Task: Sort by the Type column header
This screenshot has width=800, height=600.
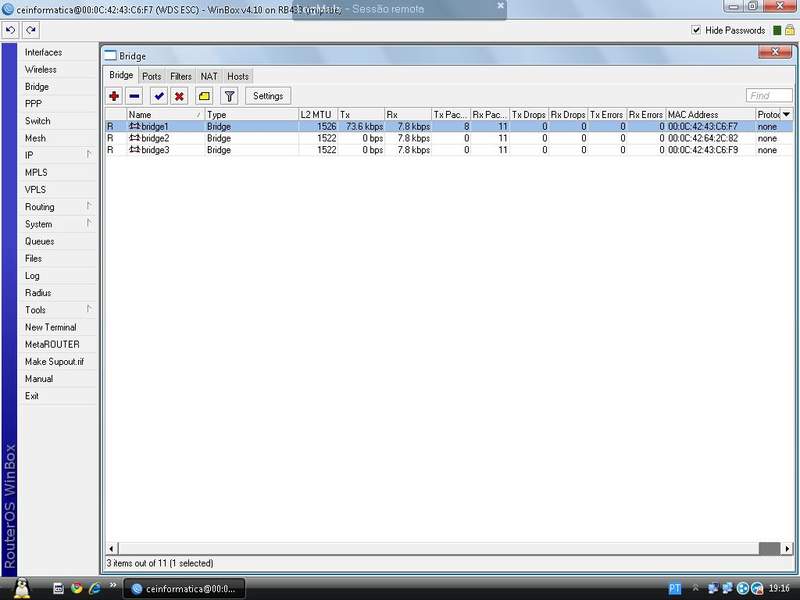Action: (252, 114)
